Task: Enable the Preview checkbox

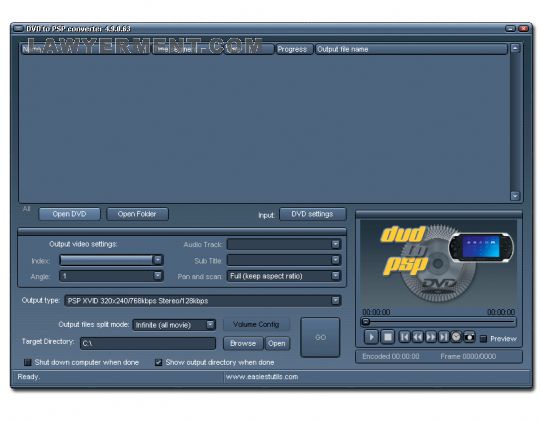Action: 484,339
